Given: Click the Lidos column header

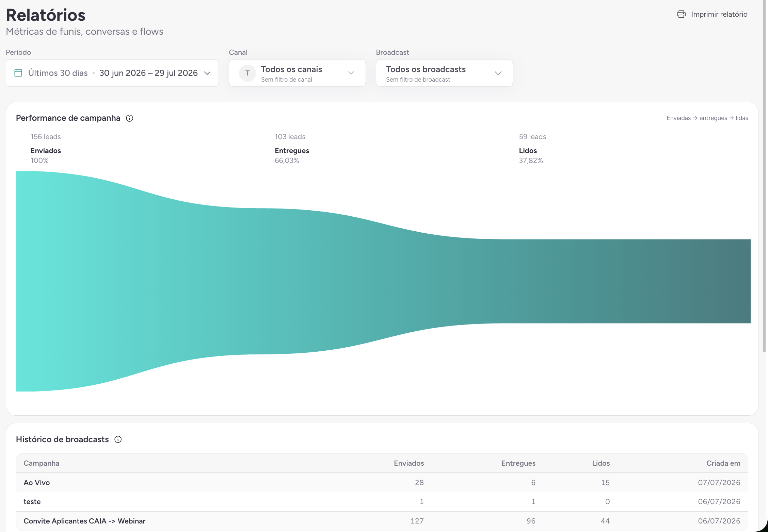Looking at the screenshot, I should pos(601,463).
